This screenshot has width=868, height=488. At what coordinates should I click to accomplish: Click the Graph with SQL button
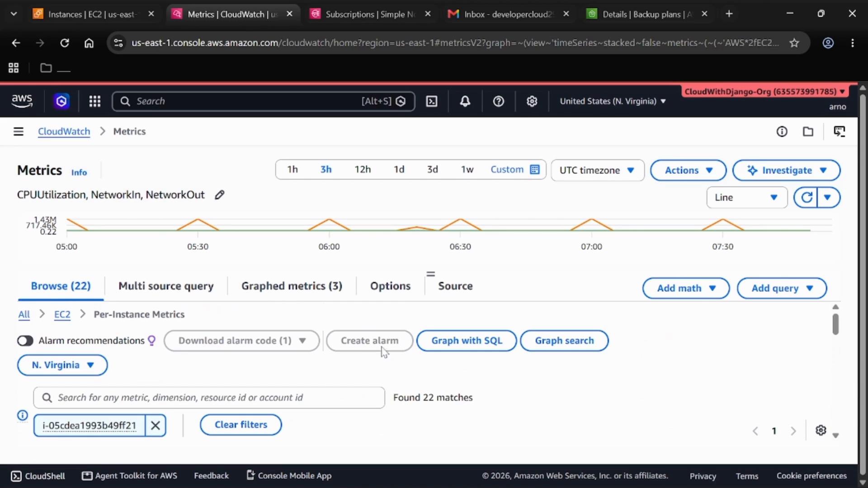pyautogui.click(x=467, y=341)
